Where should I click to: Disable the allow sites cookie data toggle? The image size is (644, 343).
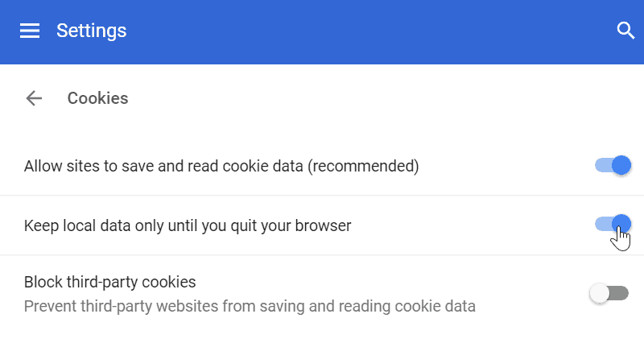(612, 166)
